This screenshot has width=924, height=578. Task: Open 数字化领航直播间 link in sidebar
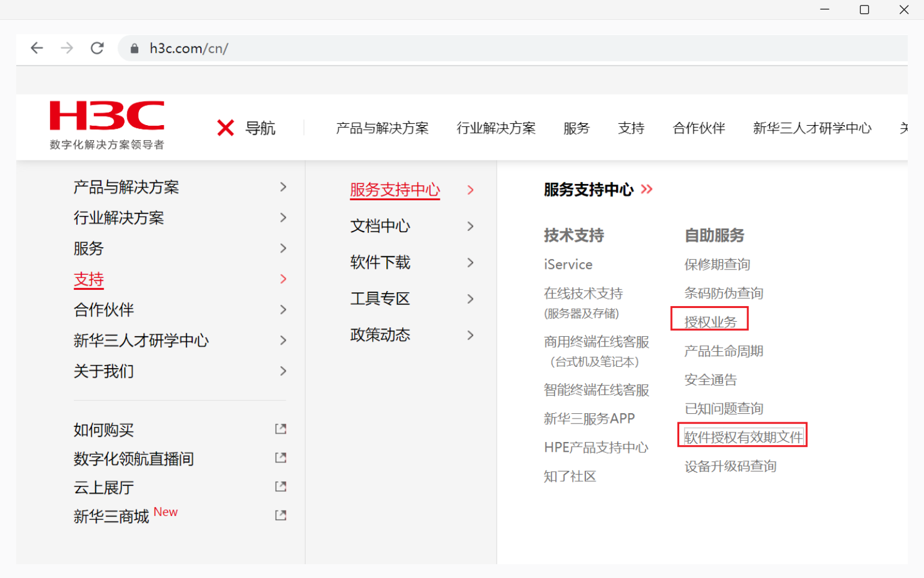(x=134, y=459)
